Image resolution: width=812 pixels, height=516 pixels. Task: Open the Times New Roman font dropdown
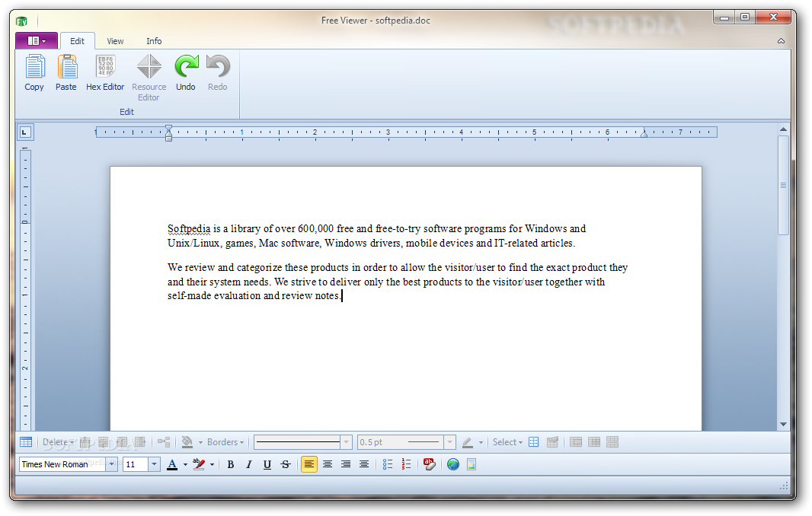pyautogui.click(x=111, y=464)
